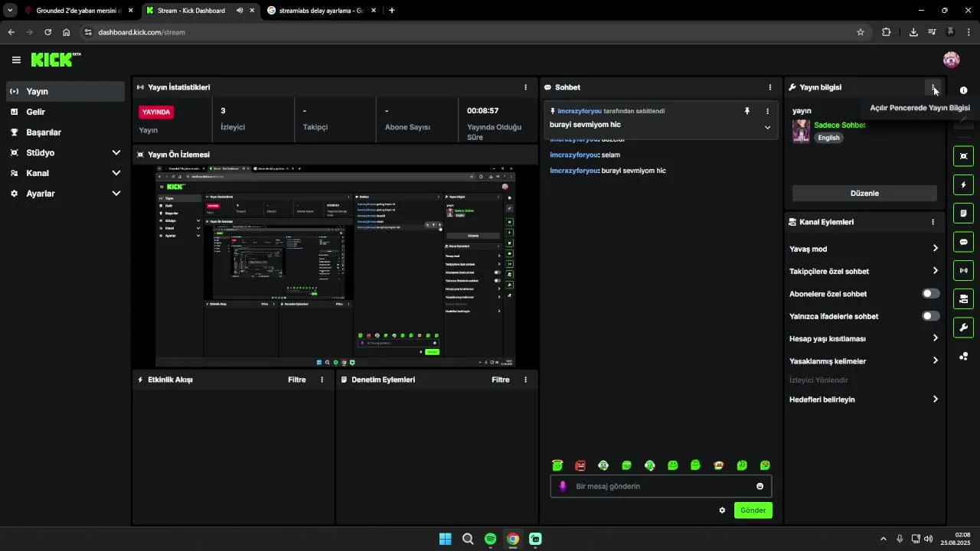The width and height of the screenshot is (980, 551).
Task: Click the Gönder send button
Action: coord(753,510)
